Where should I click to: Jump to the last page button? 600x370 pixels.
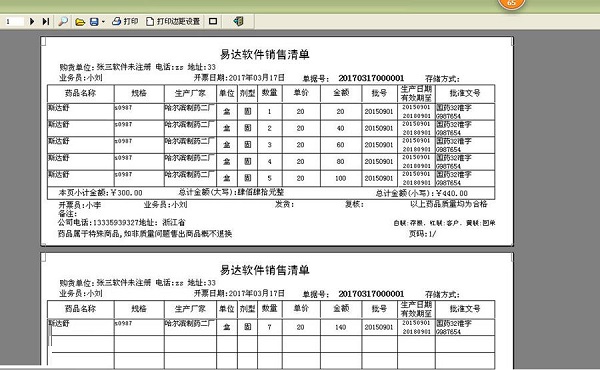tap(46, 21)
